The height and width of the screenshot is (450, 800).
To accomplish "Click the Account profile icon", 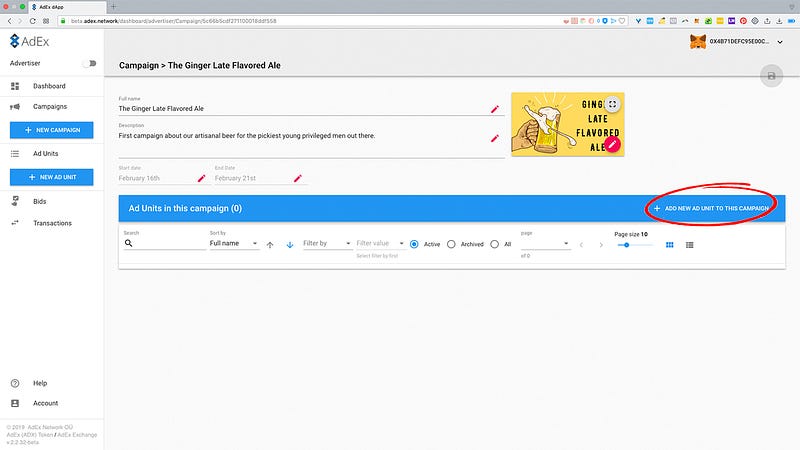I will 15,403.
